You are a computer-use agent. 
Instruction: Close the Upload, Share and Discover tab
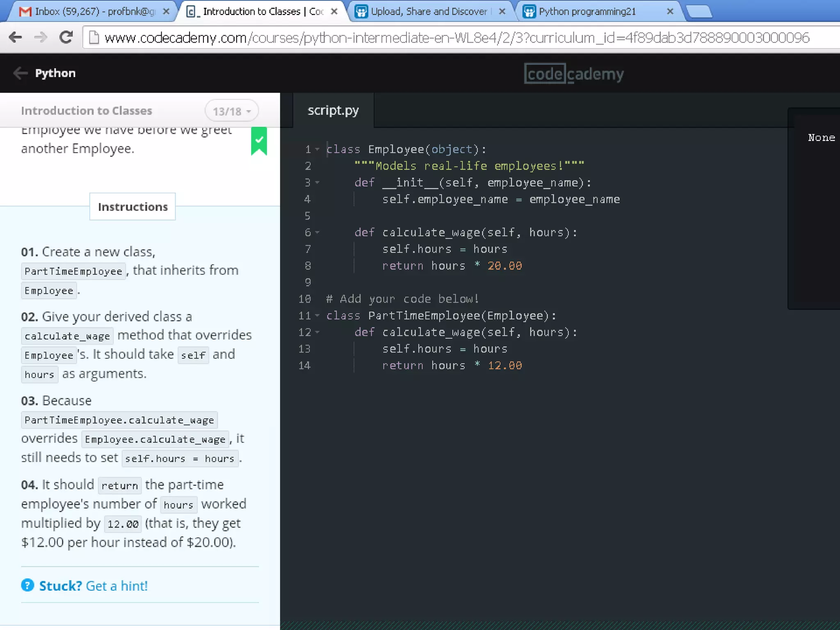click(502, 11)
